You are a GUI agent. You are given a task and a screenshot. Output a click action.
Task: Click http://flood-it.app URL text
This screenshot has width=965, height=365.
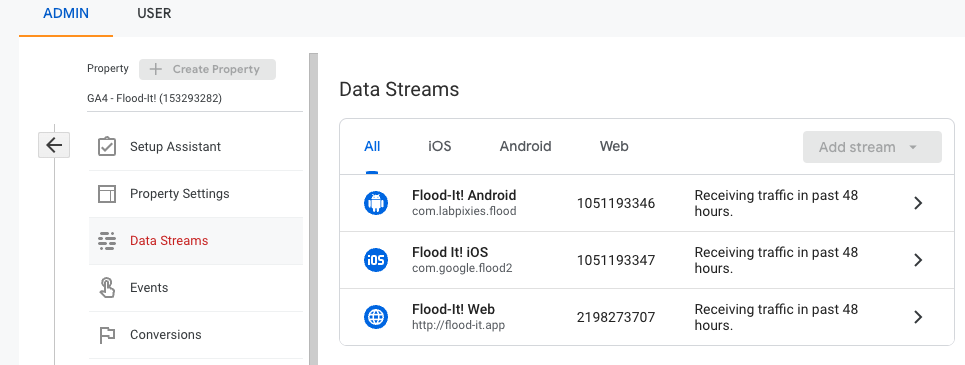[458, 325]
